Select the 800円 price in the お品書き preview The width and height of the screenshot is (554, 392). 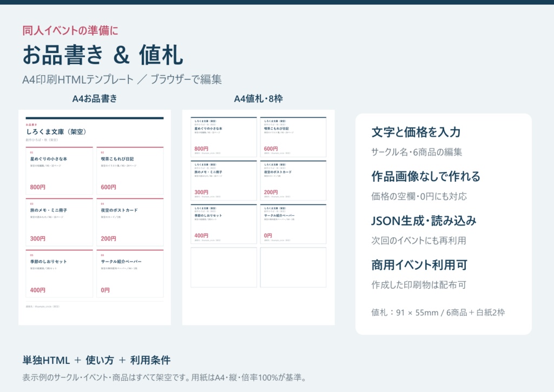click(38, 187)
